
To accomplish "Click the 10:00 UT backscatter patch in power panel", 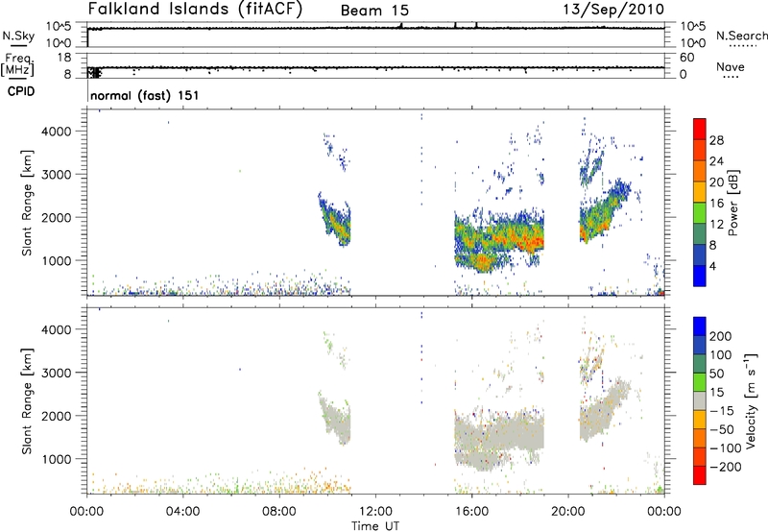I will 335,221.
